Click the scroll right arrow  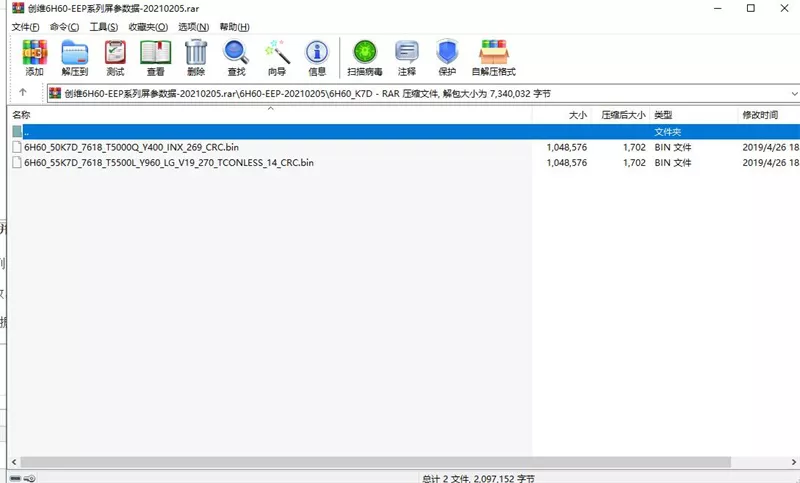794,462
